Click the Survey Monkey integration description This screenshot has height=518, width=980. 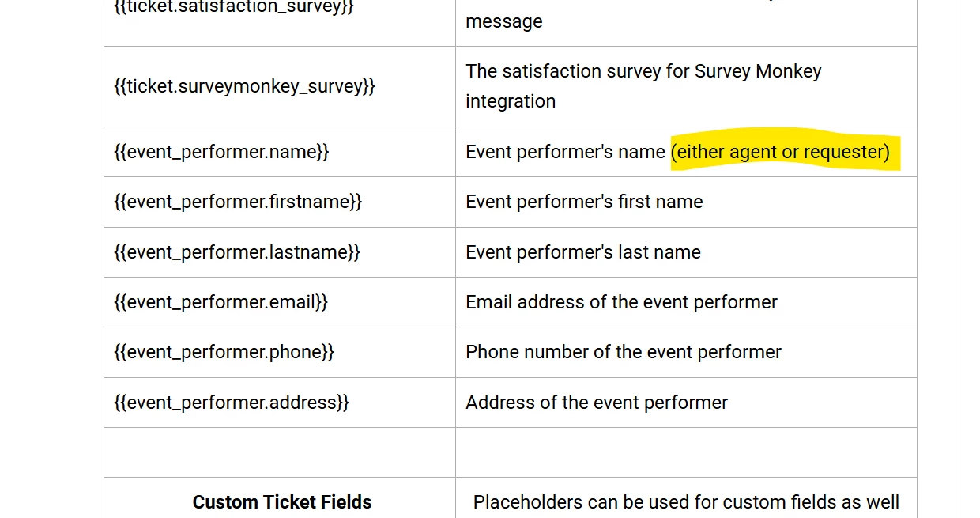tap(643, 86)
